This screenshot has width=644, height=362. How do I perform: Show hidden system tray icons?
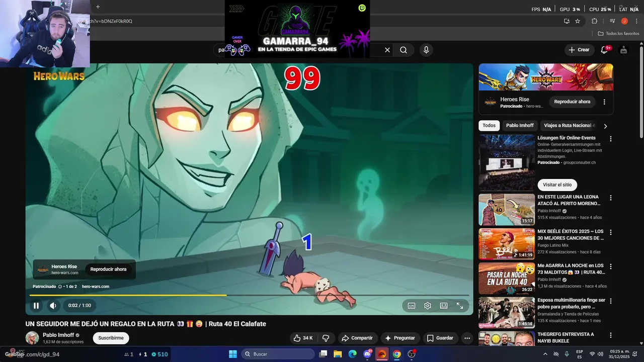pos(545,354)
